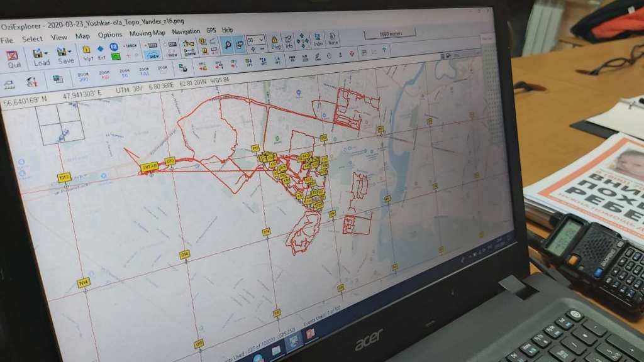Click the Name search toolbar button

pyautogui.click(x=333, y=39)
